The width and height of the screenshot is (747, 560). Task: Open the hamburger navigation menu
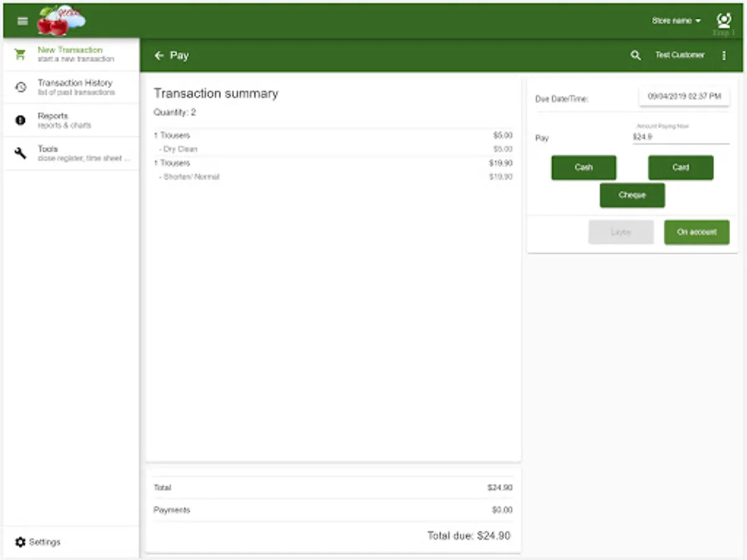22,21
